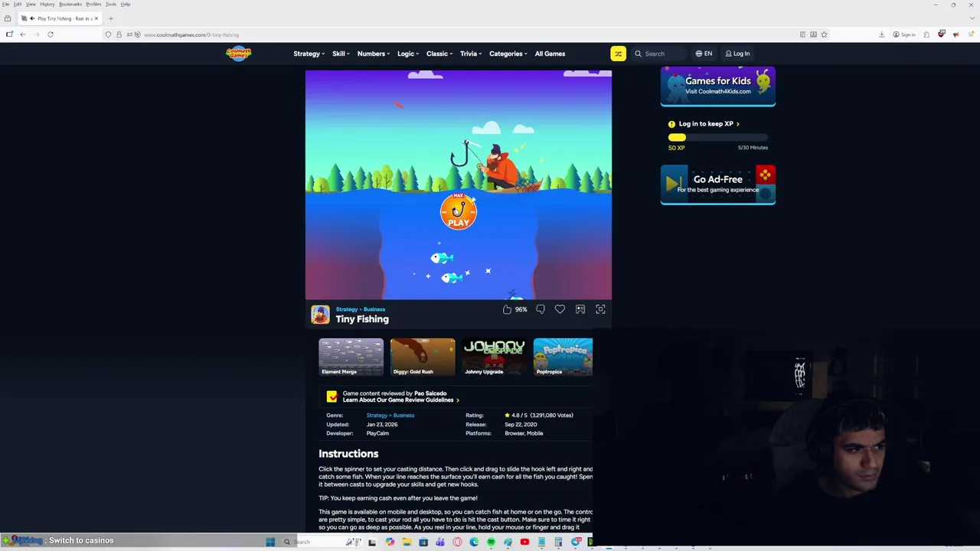Click the thumbs down dislike icon

(541, 309)
